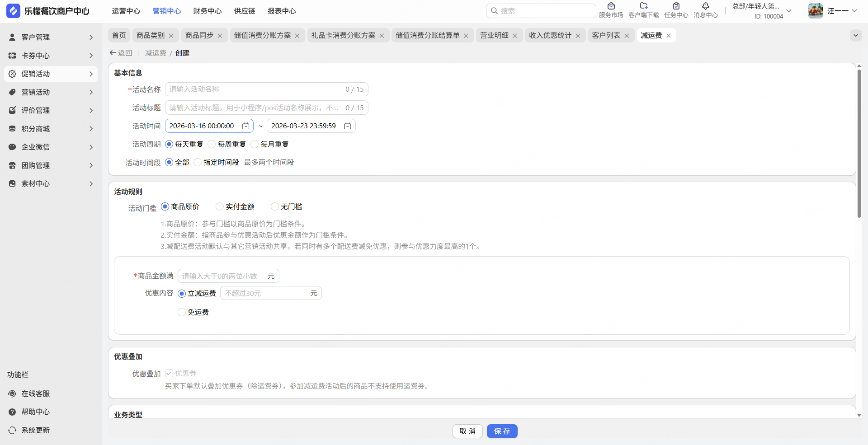868x445 pixels.
Task: Focus the 商品金额满 input field
Action: click(x=228, y=276)
